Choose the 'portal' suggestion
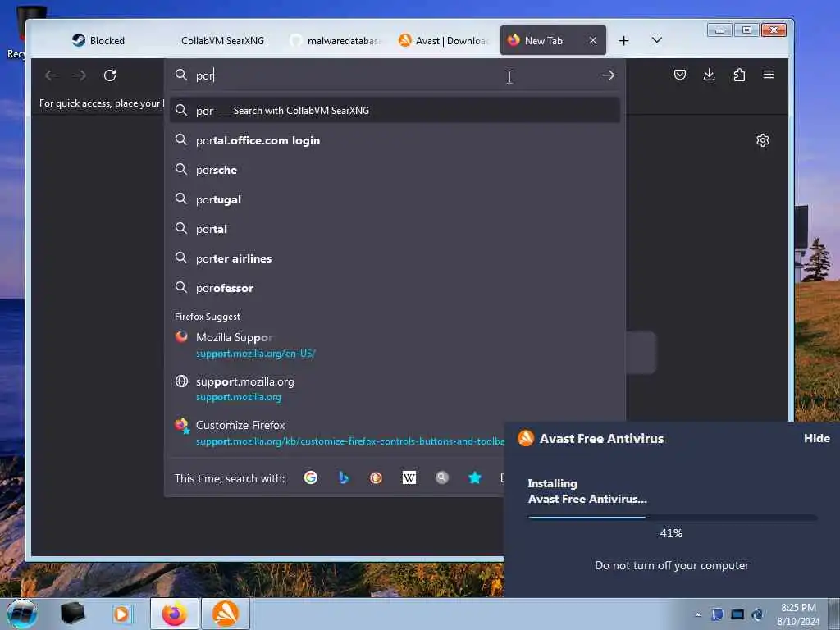This screenshot has height=630, width=840. pyautogui.click(x=395, y=229)
